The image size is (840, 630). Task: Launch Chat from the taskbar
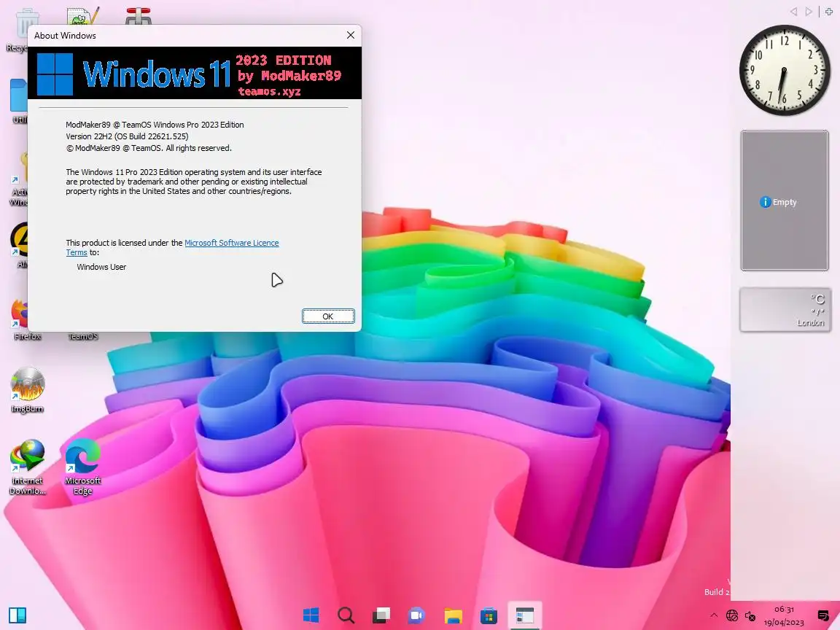click(x=417, y=615)
